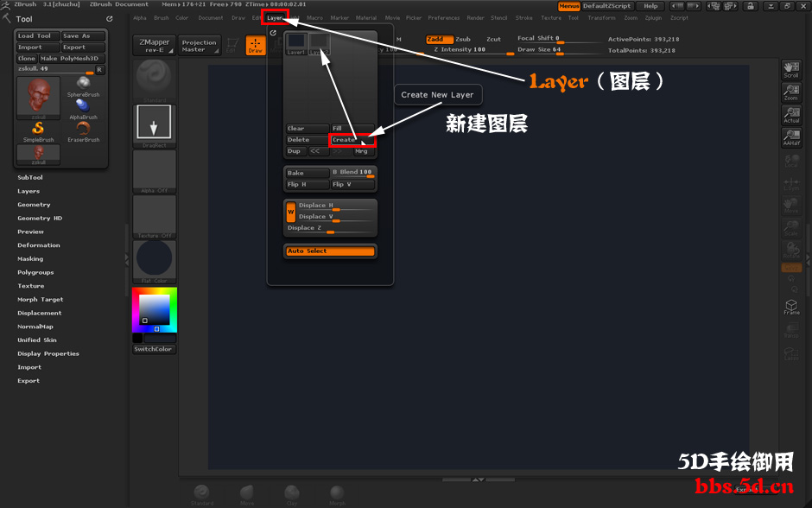Choose the AlphaBrush tool
812x508 pixels.
[x=84, y=109]
